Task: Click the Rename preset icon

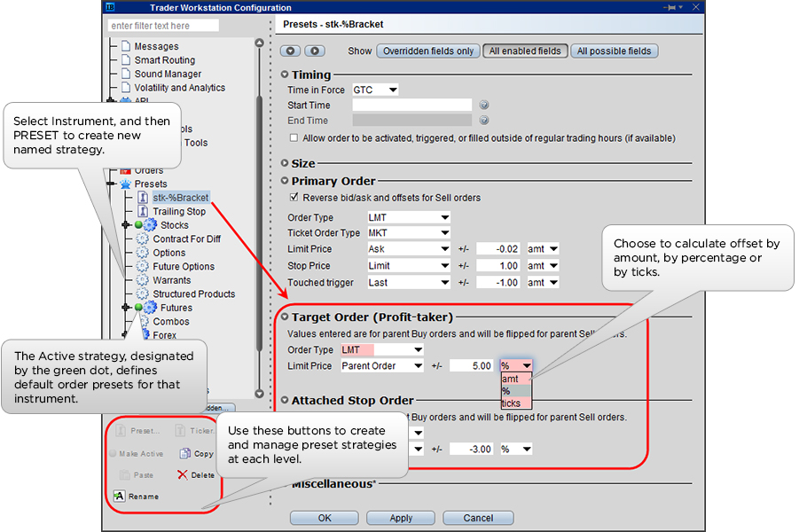Action: click(119, 496)
